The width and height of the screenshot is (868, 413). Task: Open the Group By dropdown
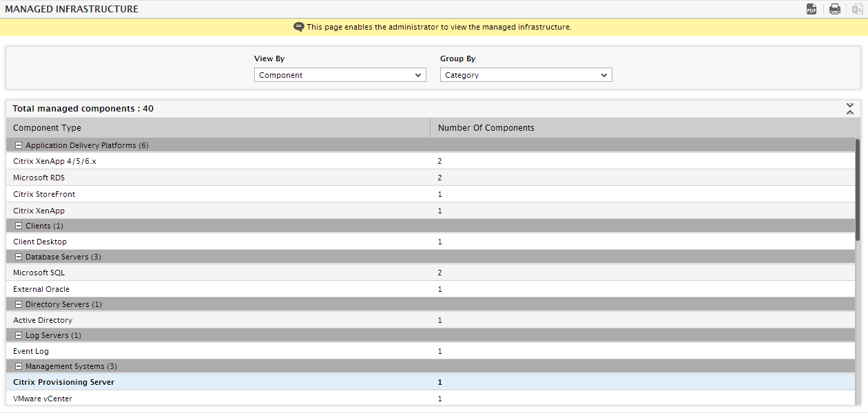pos(526,75)
